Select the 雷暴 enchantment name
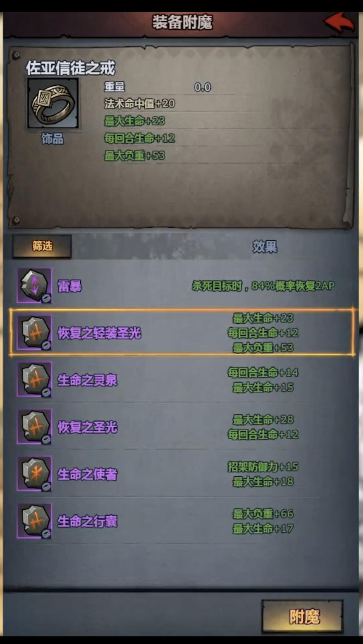Viewport: 363px width, 644px height. coord(70,286)
